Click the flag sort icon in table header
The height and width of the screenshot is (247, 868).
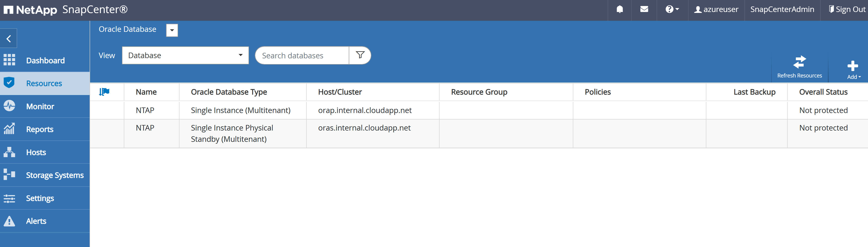[104, 92]
